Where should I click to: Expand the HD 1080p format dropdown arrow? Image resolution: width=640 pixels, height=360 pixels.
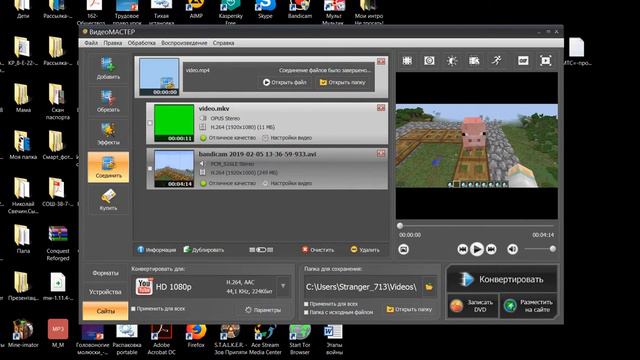point(283,286)
